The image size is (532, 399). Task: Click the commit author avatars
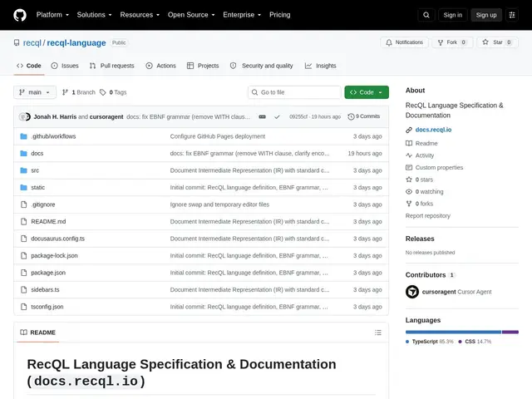click(25, 116)
